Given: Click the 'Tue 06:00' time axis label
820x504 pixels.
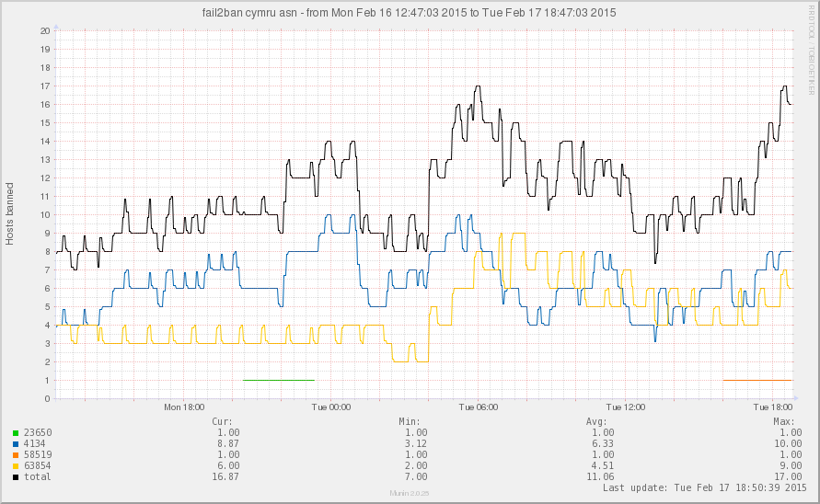Looking at the screenshot, I should coord(478,407).
